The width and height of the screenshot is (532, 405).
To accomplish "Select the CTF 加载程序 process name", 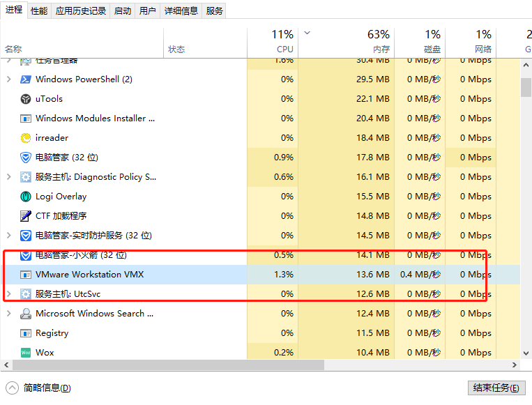I will pyautogui.click(x=61, y=216).
